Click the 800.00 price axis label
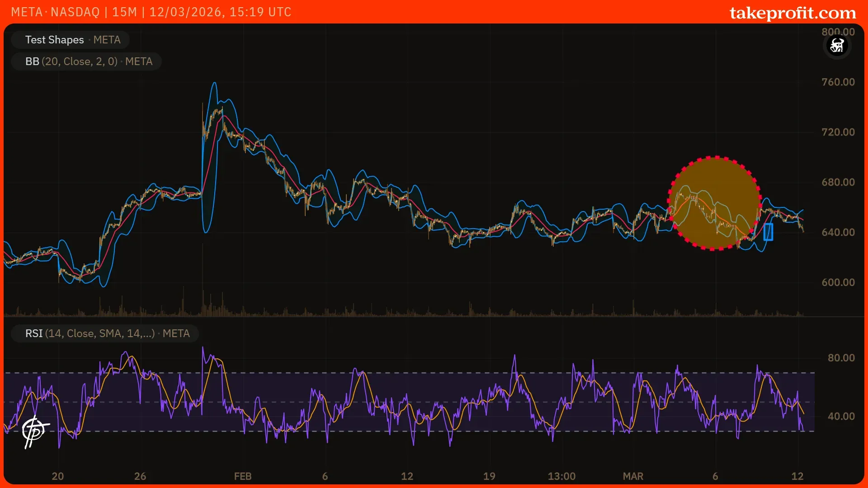This screenshot has width=868, height=488. coord(838,32)
